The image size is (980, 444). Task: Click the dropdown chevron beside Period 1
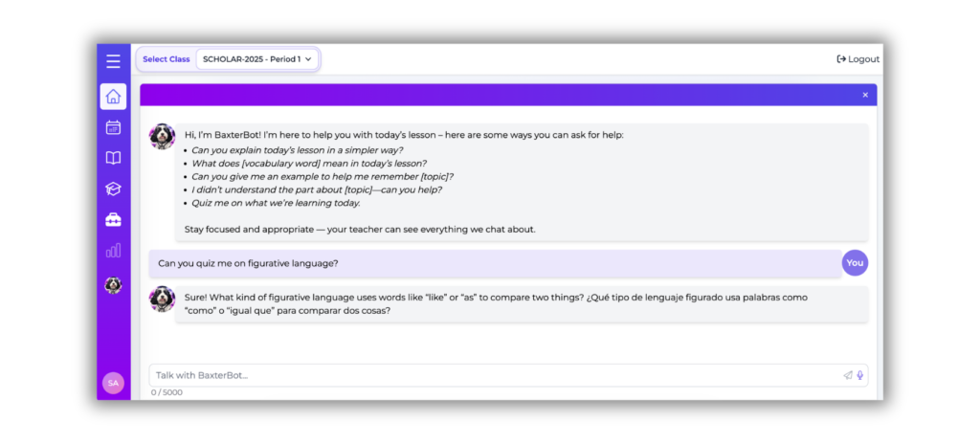tap(308, 59)
